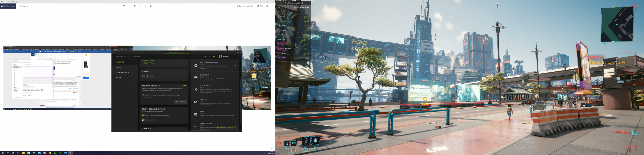Open File Explorer from the taskbar
644x155 pixels.
[x=23, y=153]
